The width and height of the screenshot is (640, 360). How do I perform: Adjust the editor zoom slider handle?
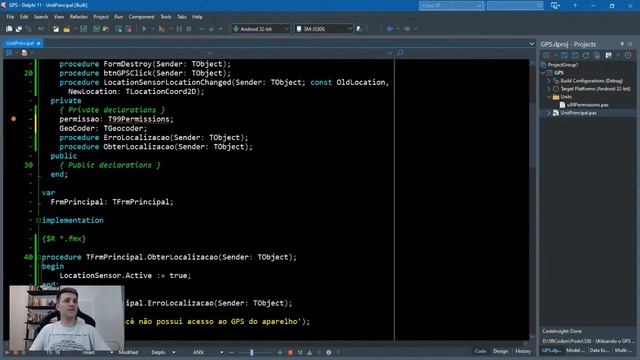point(252,352)
